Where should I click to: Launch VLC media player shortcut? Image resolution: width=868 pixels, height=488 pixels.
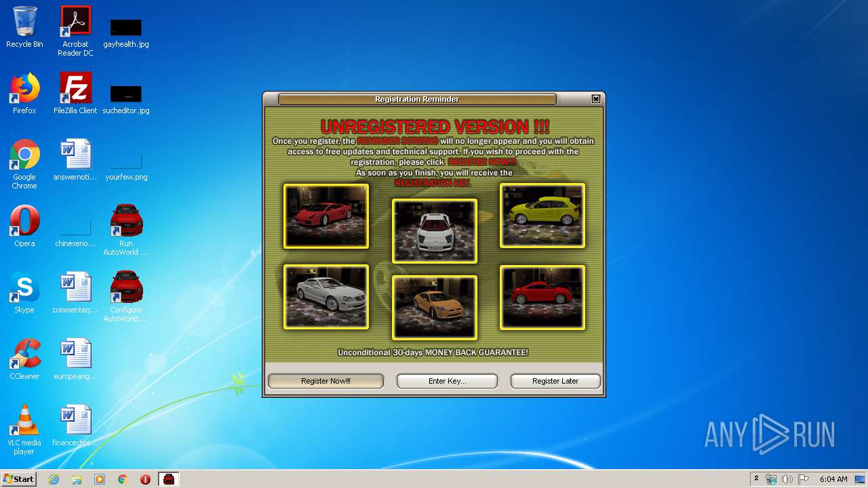coord(24,430)
